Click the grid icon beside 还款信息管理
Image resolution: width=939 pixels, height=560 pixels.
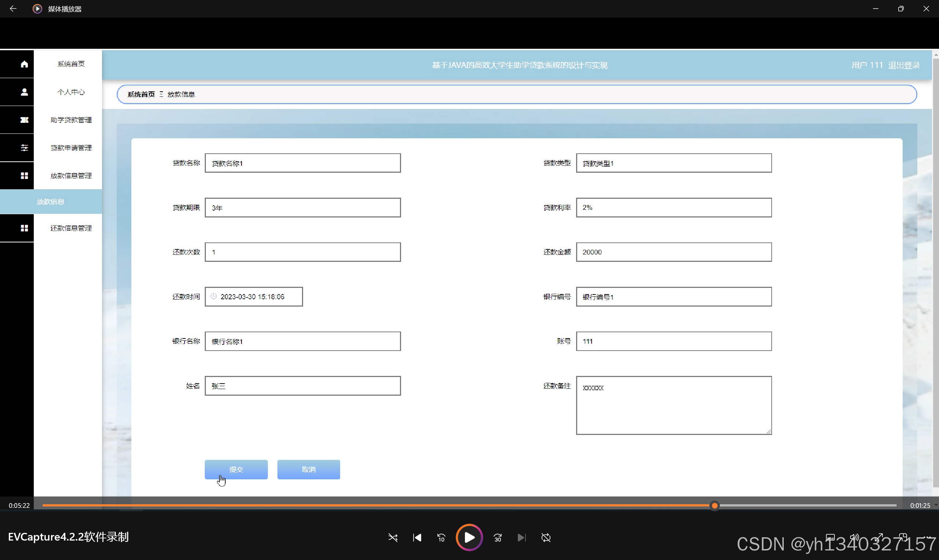click(24, 228)
